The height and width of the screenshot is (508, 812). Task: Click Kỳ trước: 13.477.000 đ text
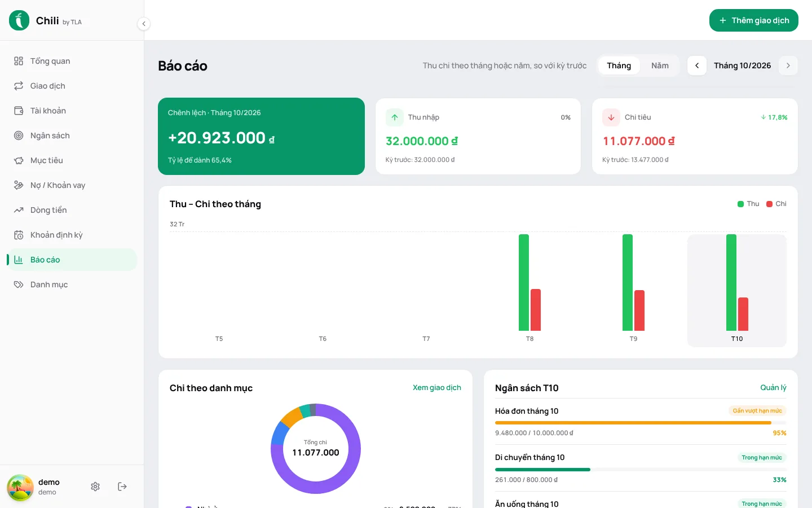(635, 160)
